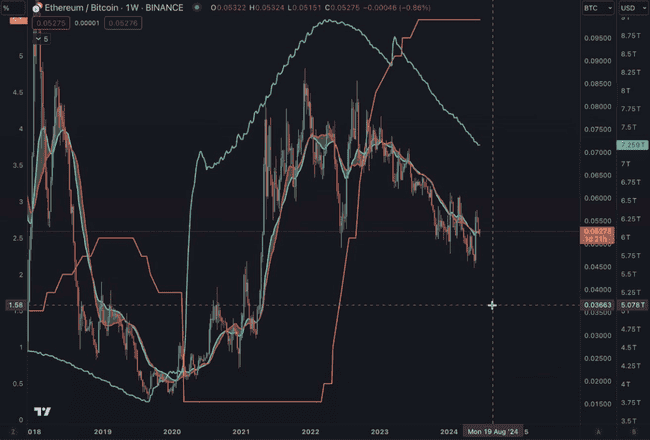Screen dimensions: 650x440
Task: Click the TradingView logo on the chart
Action: coord(42,411)
